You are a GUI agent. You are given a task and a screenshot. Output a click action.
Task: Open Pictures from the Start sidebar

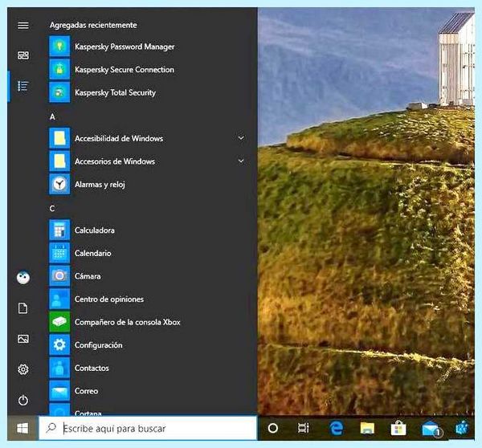pos(23,339)
